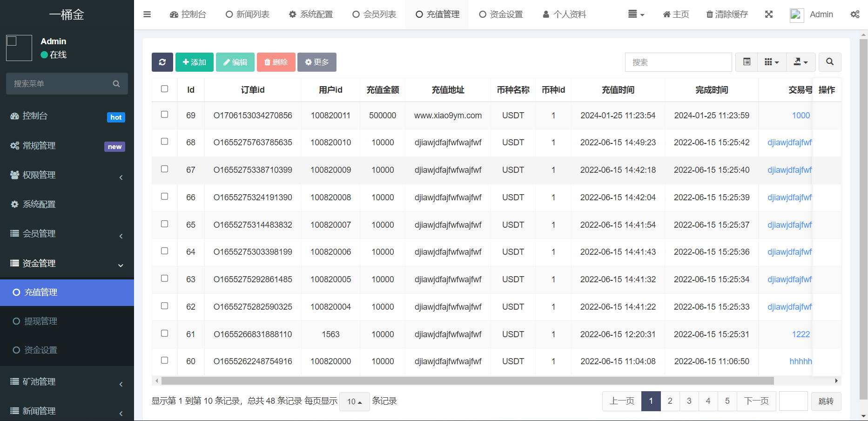The image size is (868, 421).
Task: Click the 跳转 jump button
Action: 826,401
